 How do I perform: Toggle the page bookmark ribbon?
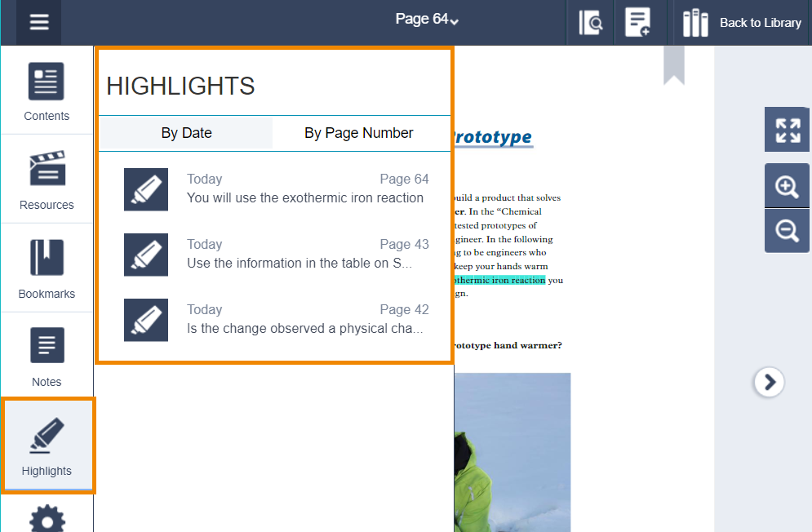[673, 65]
